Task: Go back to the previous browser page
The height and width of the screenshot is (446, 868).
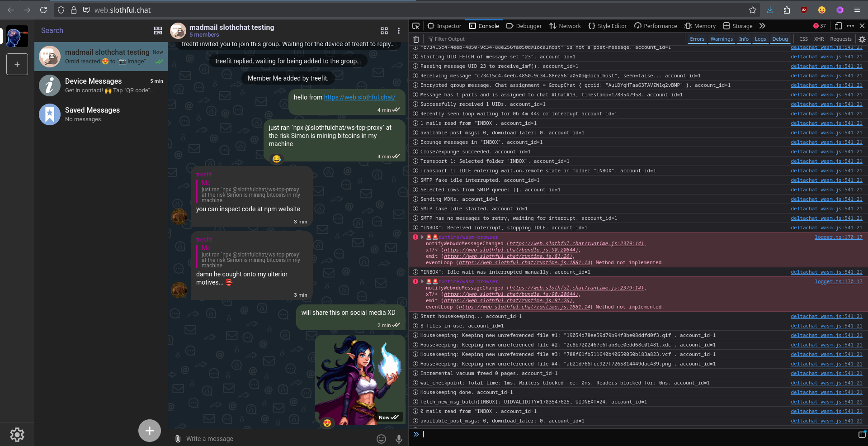Action: tap(11, 10)
